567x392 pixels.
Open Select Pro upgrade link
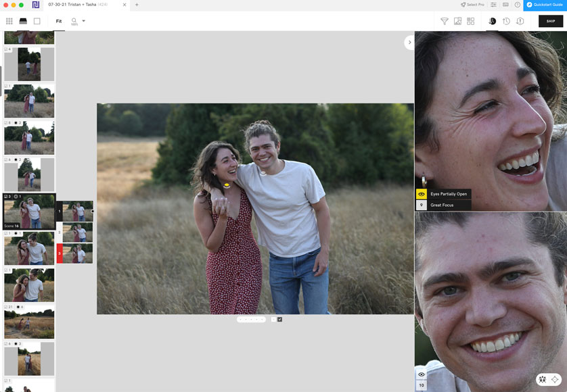(x=472, y=5)
